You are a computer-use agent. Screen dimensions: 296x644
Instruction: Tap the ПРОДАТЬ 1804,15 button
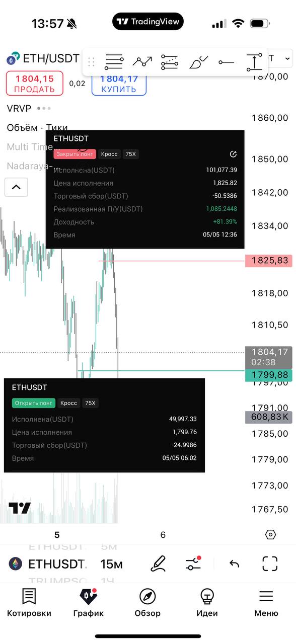(34, 83)
